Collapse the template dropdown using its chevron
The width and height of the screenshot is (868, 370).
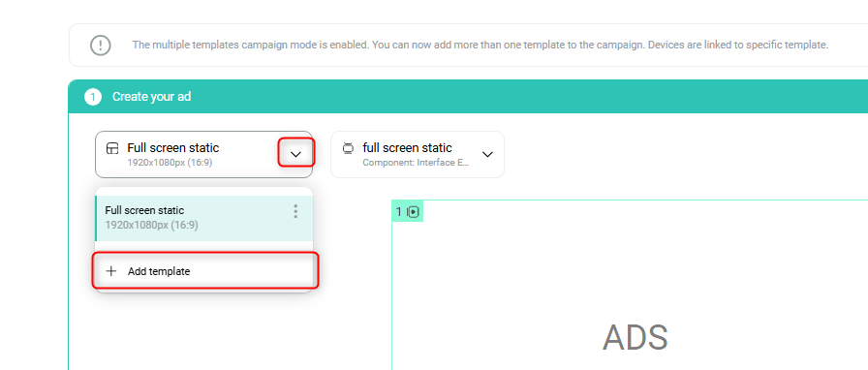coord(296,154)
